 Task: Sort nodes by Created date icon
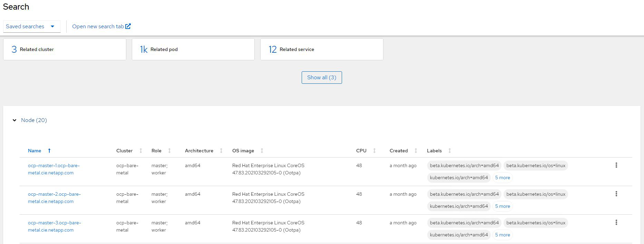click(x=416, y=151)
